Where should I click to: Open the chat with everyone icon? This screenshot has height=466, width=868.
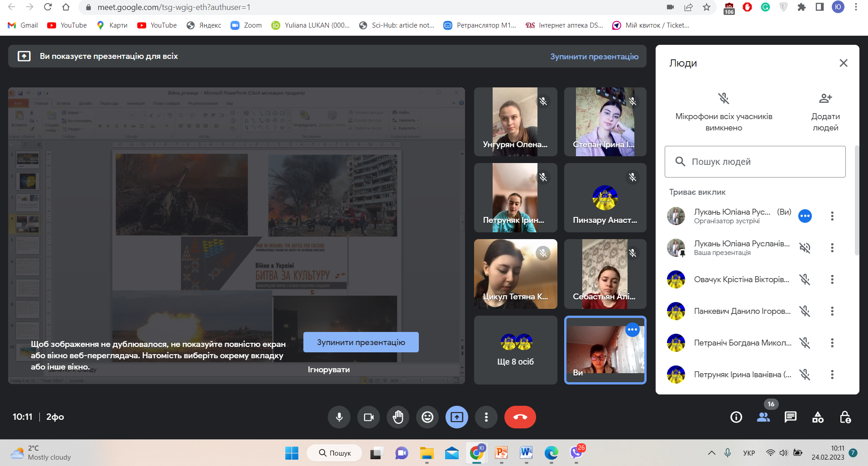click(791, 417)
